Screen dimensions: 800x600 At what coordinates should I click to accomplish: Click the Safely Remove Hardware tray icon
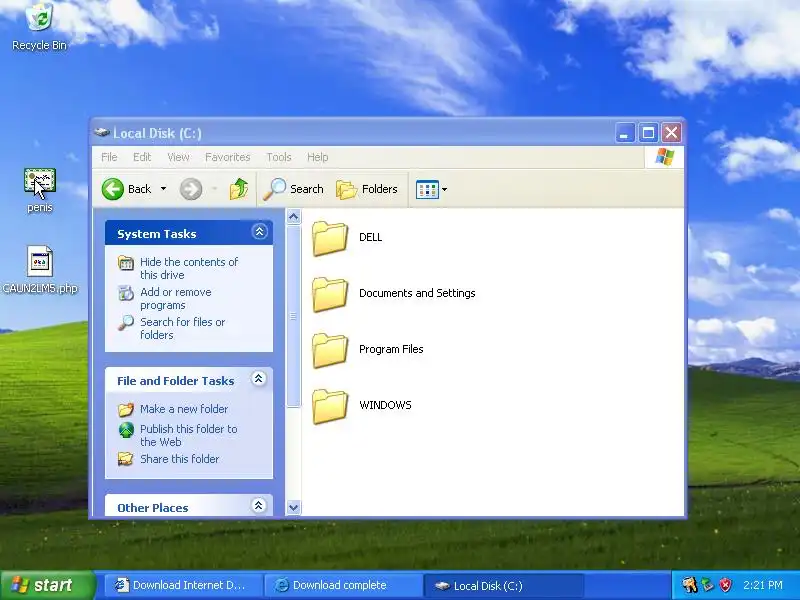coord(707,585)
